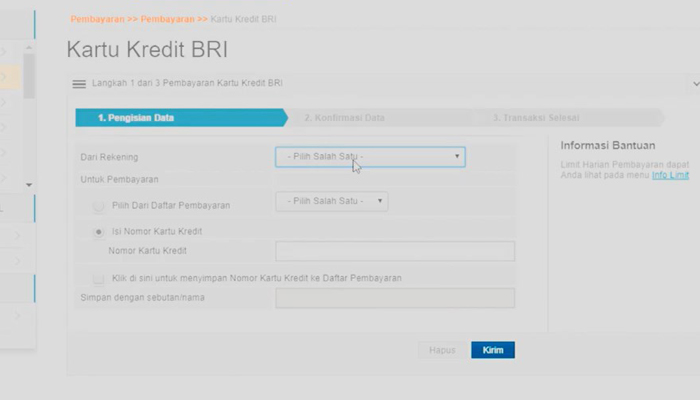Screen dimensions: 700x400
Task: Select the Isi Nomor Kartu Kredit radio button
Action: pos(98,232)
